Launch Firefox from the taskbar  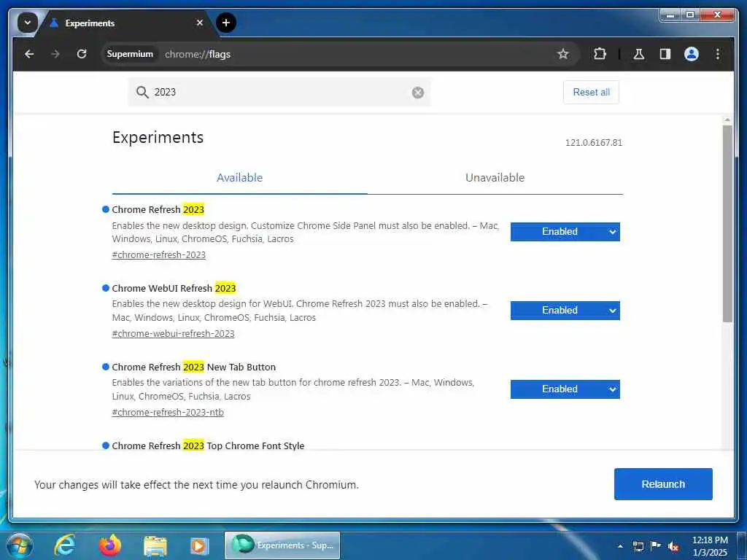coord(110,545)
